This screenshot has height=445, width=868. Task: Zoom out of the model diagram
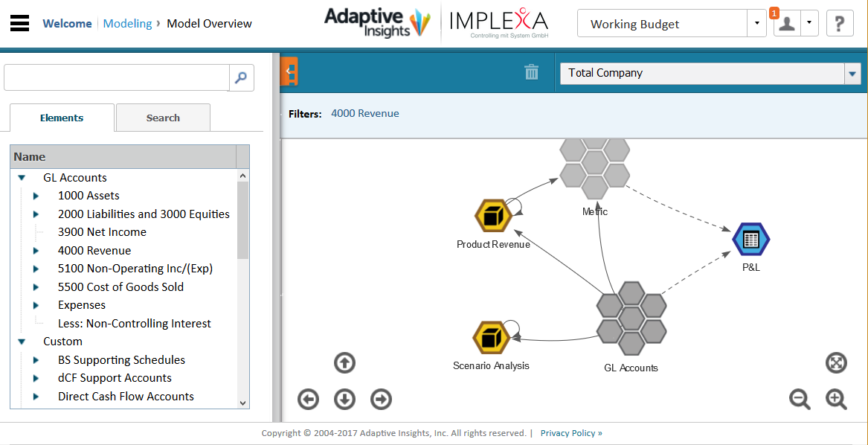pyautogui.click(x=800, y=400)
